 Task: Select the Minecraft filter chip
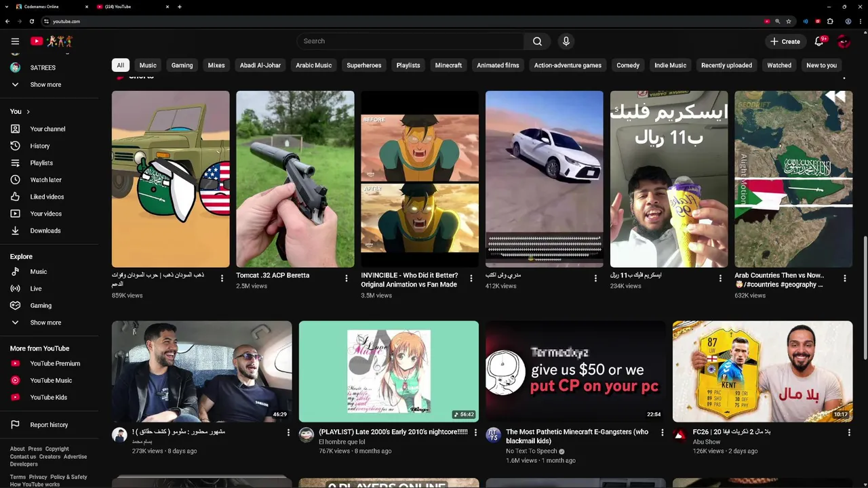448,65
